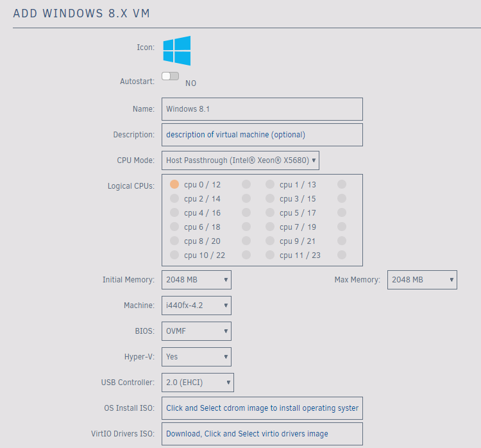481x448 pixels.
Task: Click the OS Install ISO field
Action: point(262,408)
